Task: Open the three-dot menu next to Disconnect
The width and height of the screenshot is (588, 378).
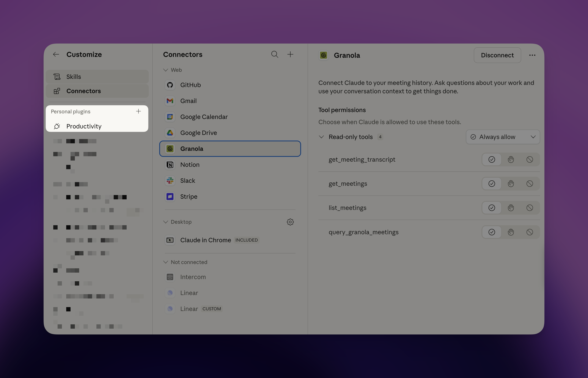Action: [x=532, y=55]
